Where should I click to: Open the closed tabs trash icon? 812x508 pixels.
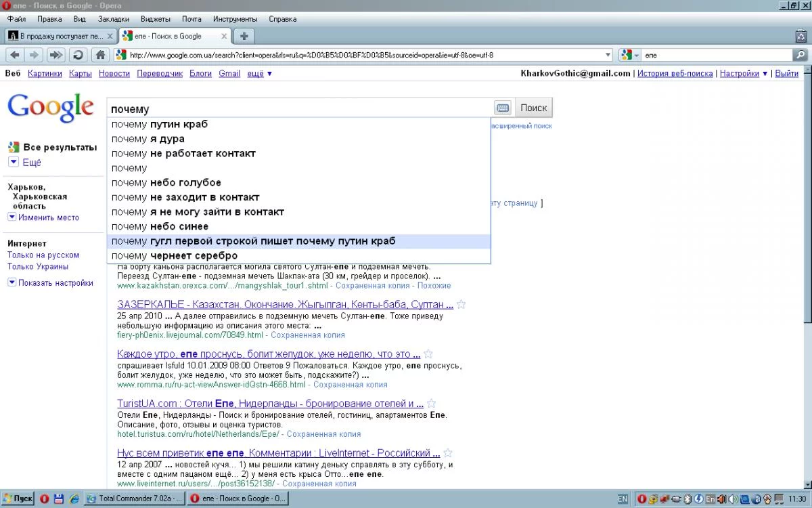click(801, 36)
